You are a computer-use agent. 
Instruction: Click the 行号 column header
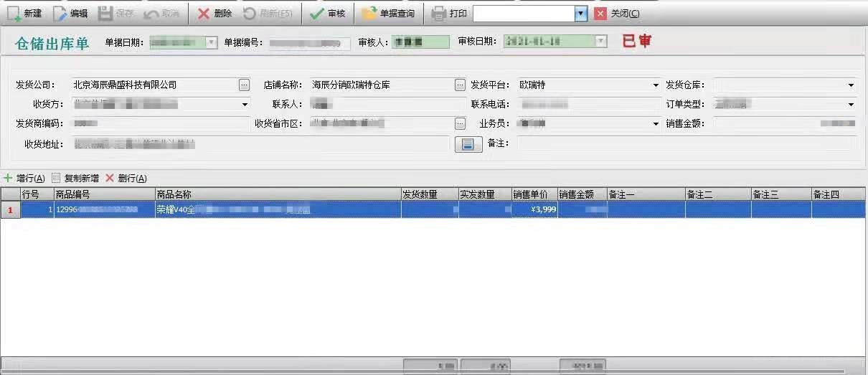[37, 194]
